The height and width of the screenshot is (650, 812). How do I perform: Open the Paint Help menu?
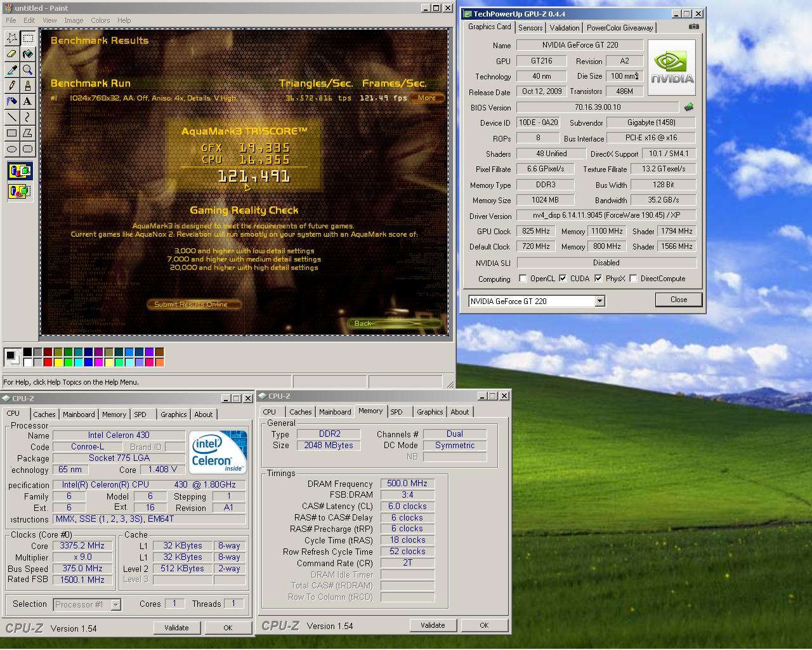[x=124, y=20]
